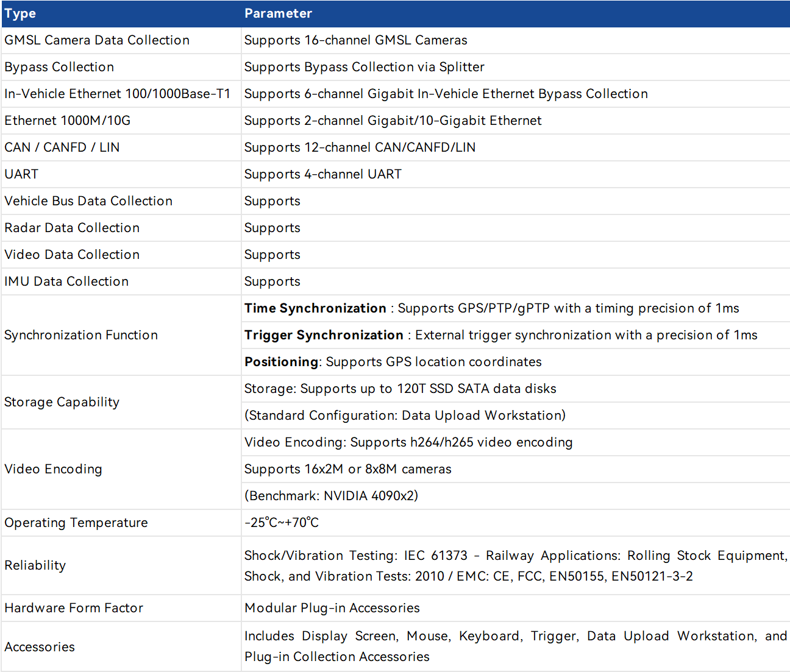This screenshot has width=790, height=672.
Task: Select the 'Radar Data Collection' cell
Action: pyautogui.click(x=72, y=228)
